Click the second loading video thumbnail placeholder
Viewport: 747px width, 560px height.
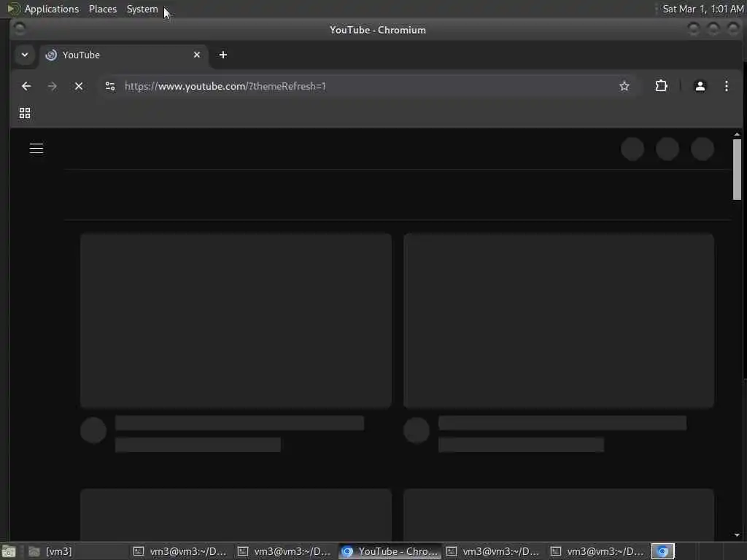coord(558,321)
